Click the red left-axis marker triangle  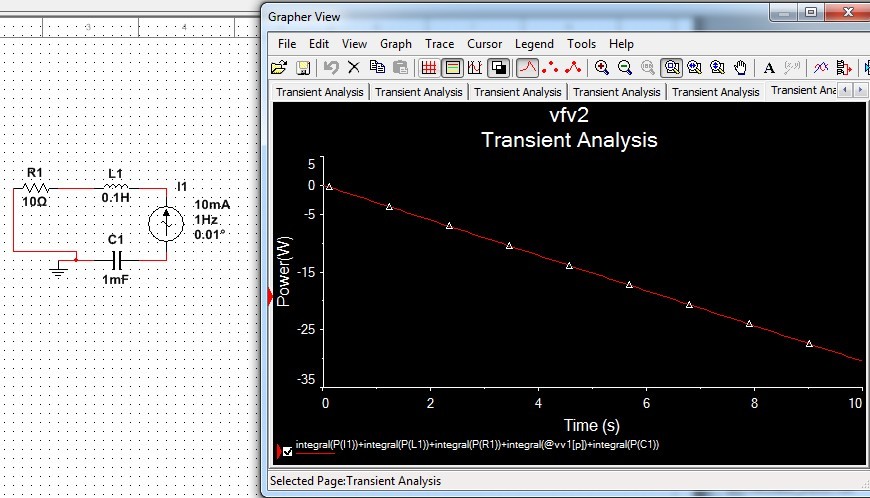(271, 297)
